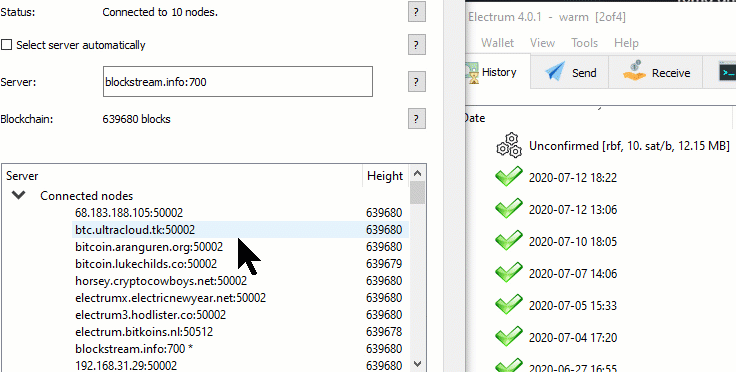Select transaction dated 2020-07-12 13:06
This screenshot has height=372, width=736.
tap(601, 209)
